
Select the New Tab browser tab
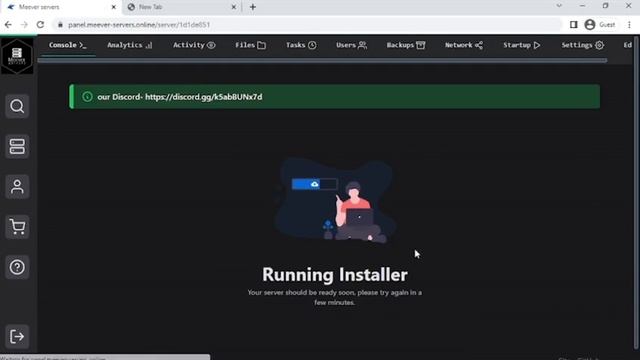click(182, 7)
